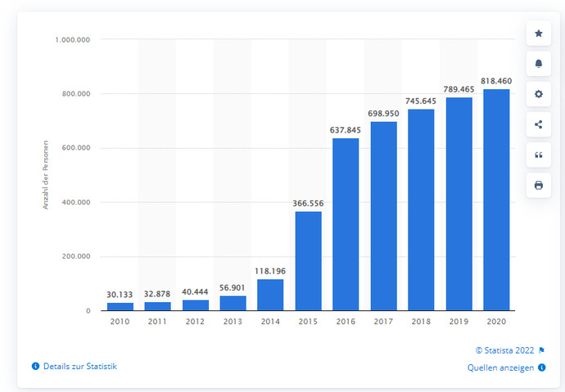Open the © Statista 2022 link
Viewport: 565px width, 392px height.
505,350
